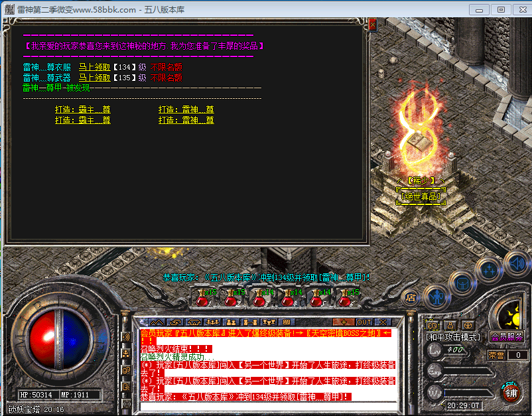This screenshot has width=532, height=416.
Task: Use the red potion in belt slot 3
Action: tap(260, 298)
